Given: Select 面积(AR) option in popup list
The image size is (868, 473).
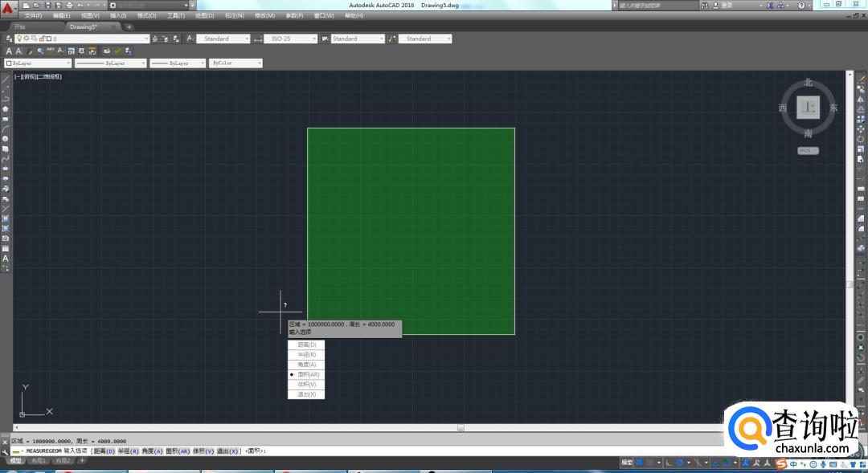Looking at the screenshot, I should pyautogui.click(x=307, y=374).
